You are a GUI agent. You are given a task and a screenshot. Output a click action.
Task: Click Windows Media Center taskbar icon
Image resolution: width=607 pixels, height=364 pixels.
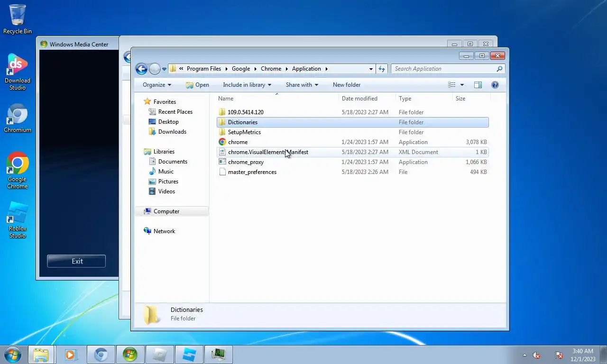(x=130, y=355)
